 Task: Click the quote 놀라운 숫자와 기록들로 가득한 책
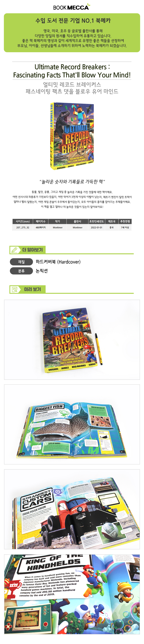pyautogui.click(x=72, y=182)
